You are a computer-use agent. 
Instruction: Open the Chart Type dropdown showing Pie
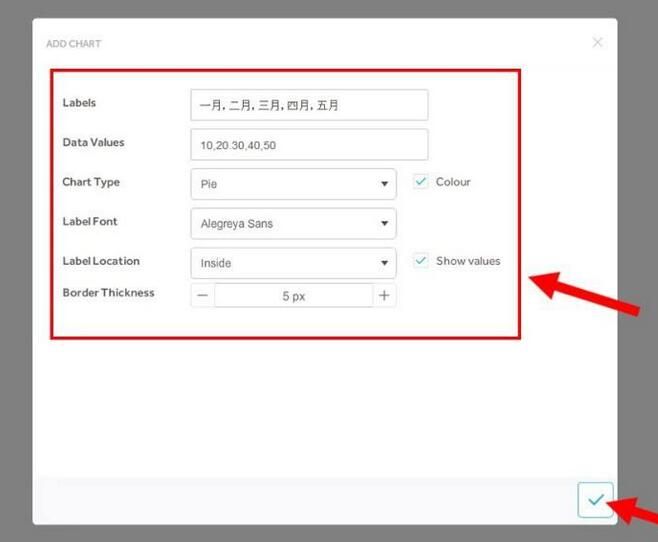point(293,184)
